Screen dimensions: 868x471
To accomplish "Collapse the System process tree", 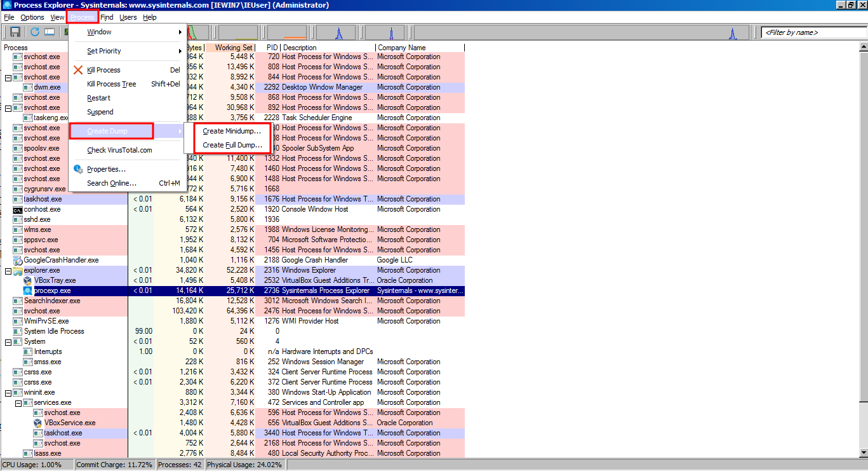I will pyautogui.click(x=8, y=341).
